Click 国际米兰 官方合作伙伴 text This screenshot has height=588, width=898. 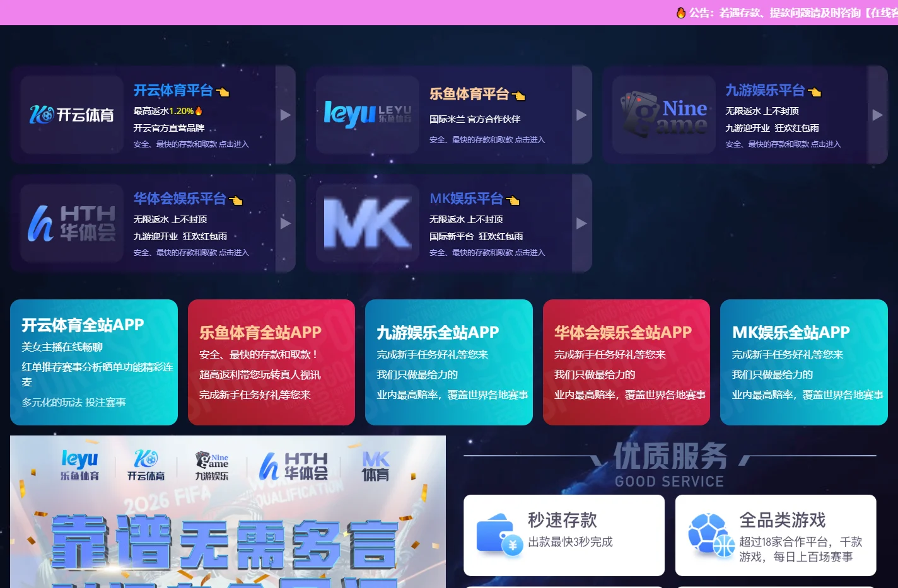[475, 119]
